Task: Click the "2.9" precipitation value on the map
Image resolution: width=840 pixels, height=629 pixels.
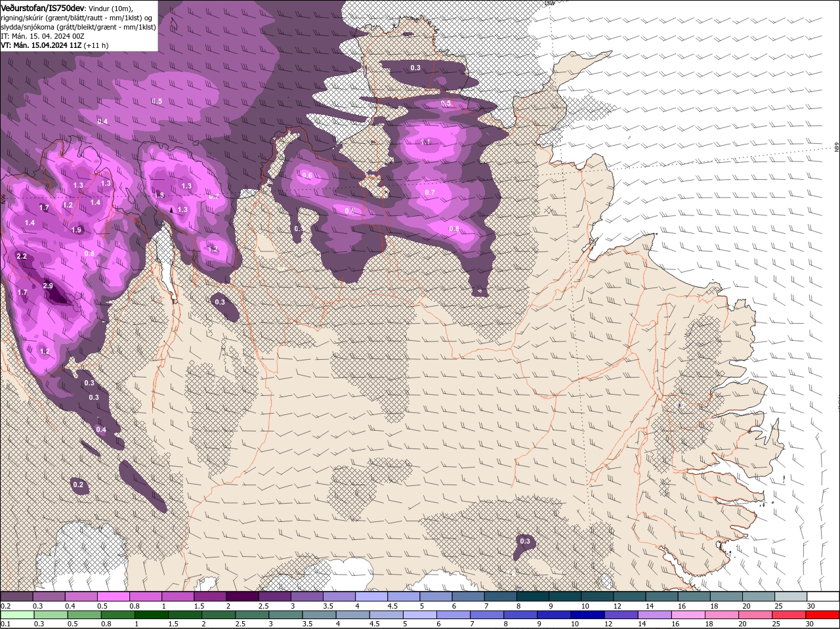Action: pos(47,286)
